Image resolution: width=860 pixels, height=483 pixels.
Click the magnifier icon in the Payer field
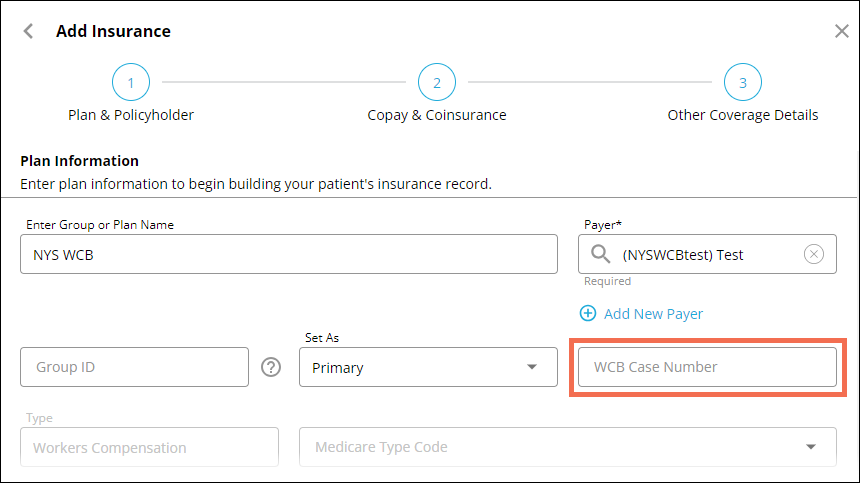click(601, 254)
